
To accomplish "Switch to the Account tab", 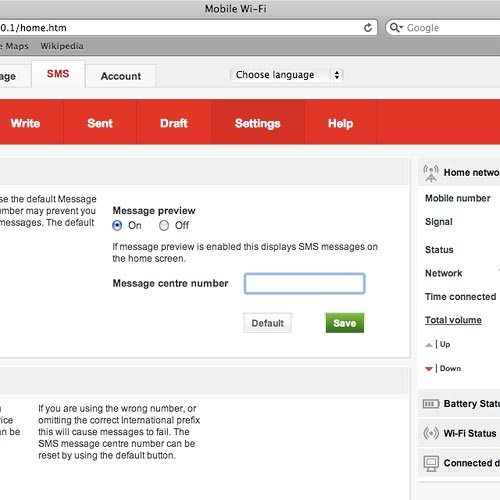I will [121, 76].
